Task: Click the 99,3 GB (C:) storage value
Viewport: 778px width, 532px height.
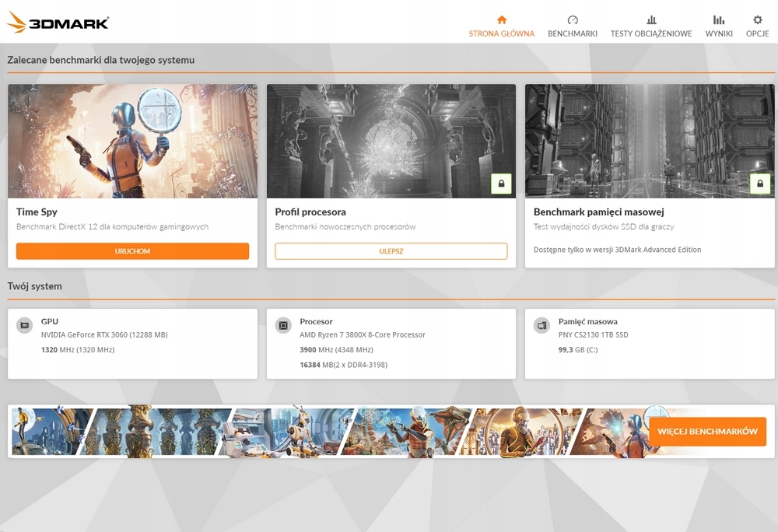Action: click(x=578, y=349)
